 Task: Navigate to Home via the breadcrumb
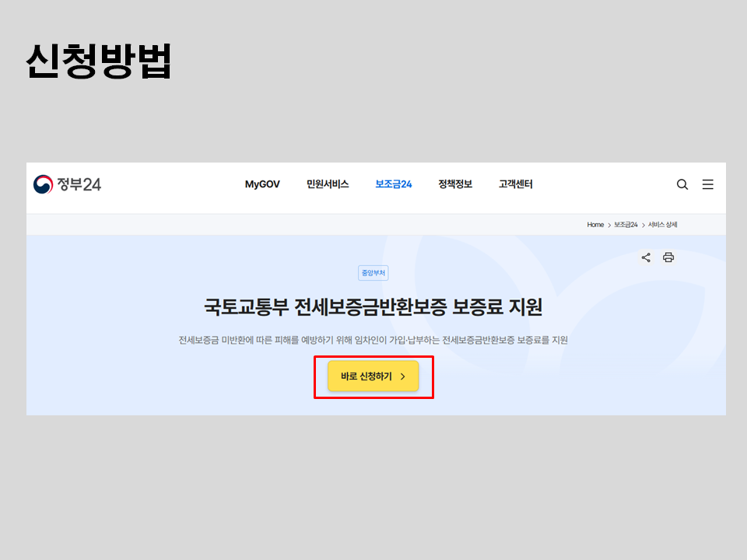(x=594, y=224)
